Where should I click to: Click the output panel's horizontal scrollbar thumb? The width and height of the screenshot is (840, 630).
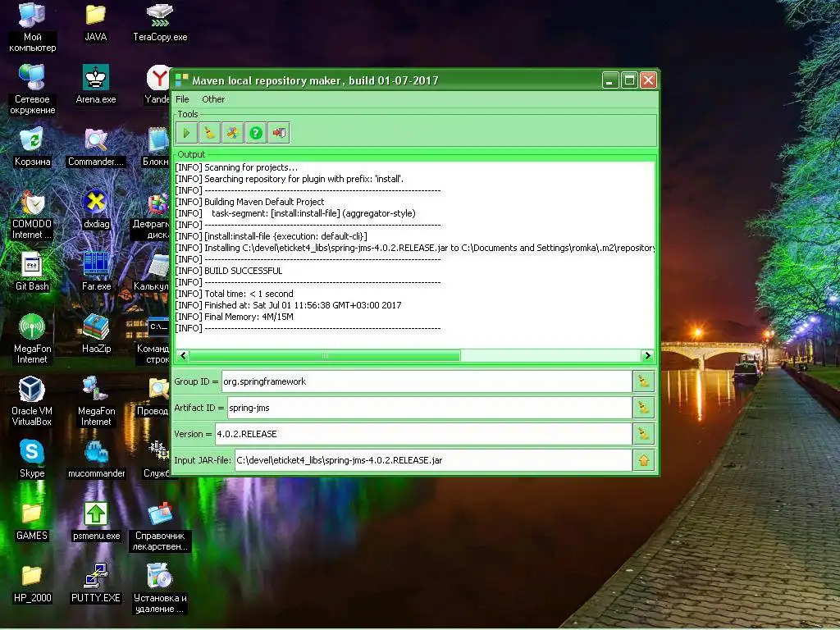tap(324, 356)
